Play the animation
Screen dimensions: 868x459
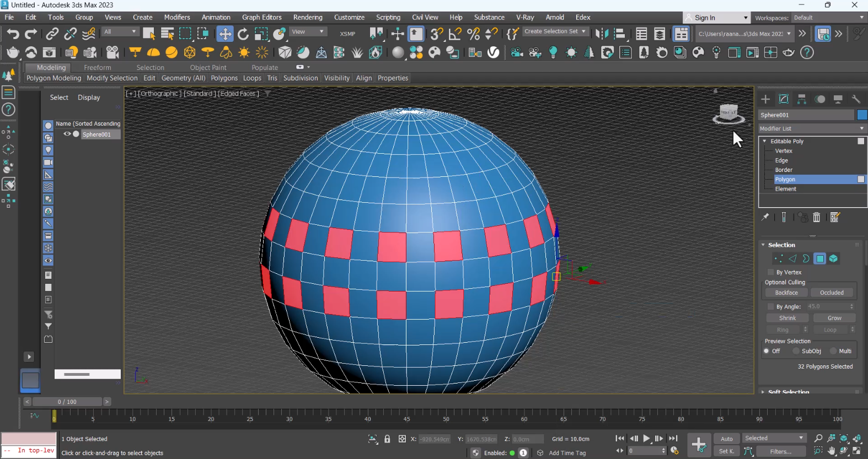pos(646,439)
